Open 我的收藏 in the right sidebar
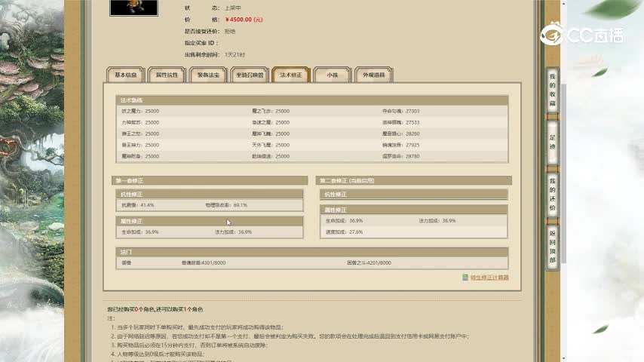 (553, 90)
